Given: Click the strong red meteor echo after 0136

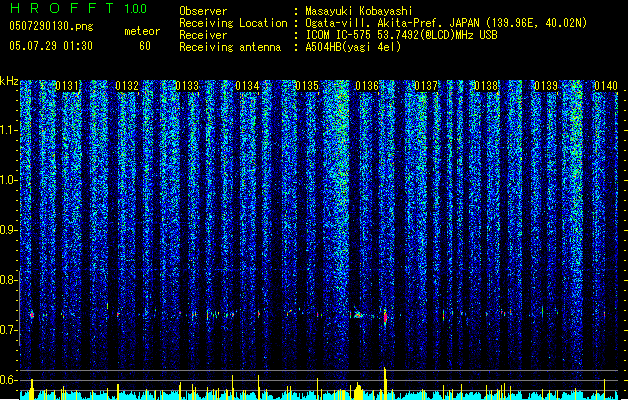Looking at the screenshot, I should click(x=386, y=317).
